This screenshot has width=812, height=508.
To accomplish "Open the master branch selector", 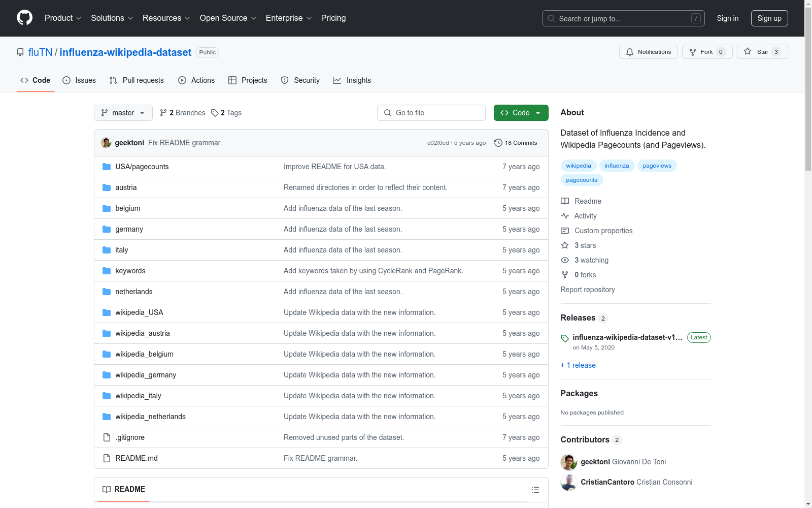I will (123, 113).
